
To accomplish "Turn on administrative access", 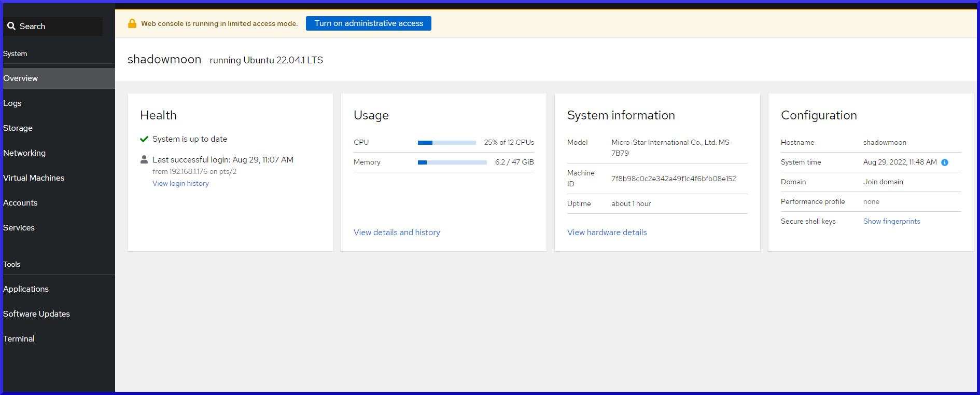I will [368, 23].
